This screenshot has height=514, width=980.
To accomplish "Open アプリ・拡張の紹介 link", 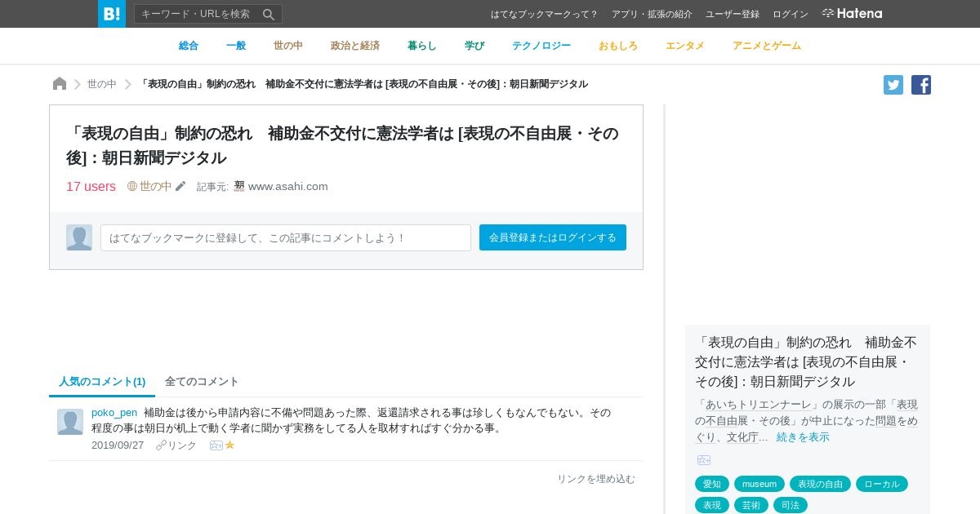I will (x=652, y=14).
